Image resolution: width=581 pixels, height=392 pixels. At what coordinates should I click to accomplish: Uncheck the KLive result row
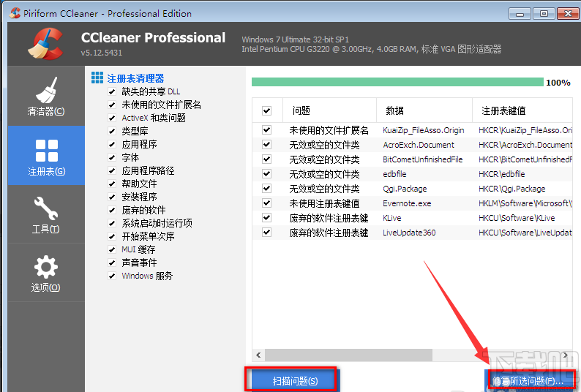(266, 217)
